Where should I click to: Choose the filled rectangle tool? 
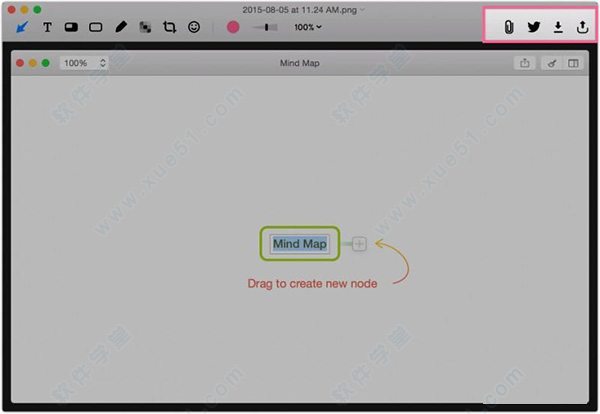click(x=72, y=27)
